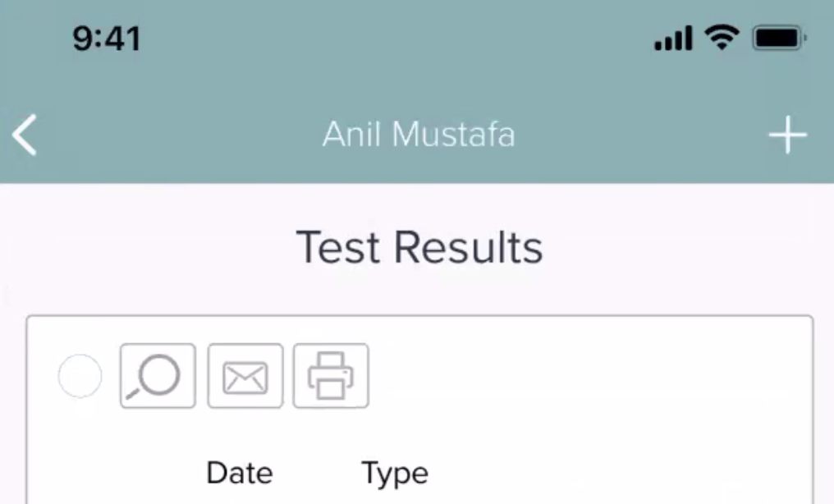Screen dimensions: 834x504
Task: Select the circular radio button in the card
Action: pyautogui.click(x=80, y=376)
